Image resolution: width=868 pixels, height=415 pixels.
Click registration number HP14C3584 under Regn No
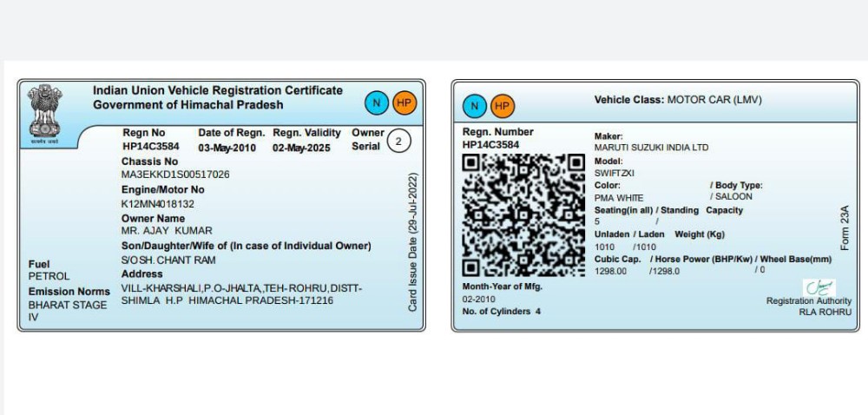[x=150, y=147]
